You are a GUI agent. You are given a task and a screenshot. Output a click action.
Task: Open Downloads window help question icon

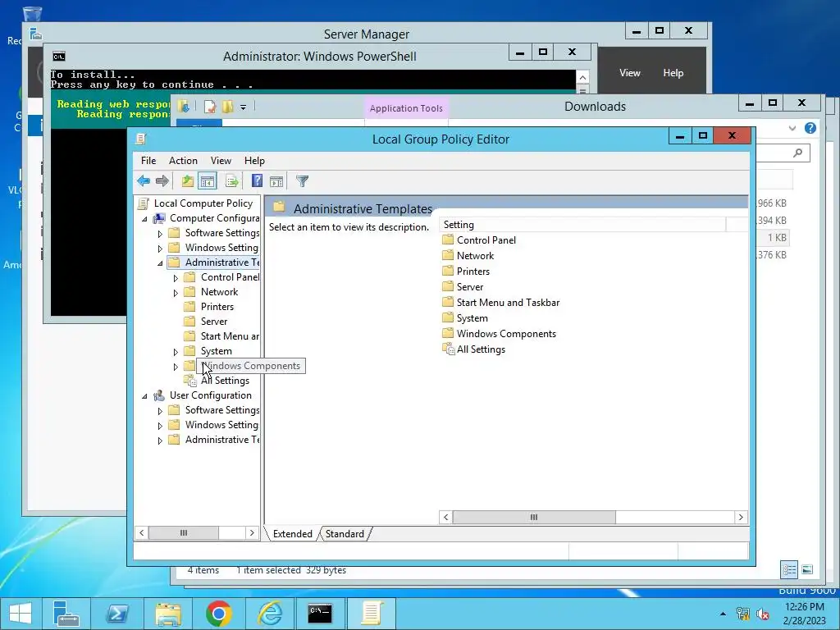coord(810,128)
